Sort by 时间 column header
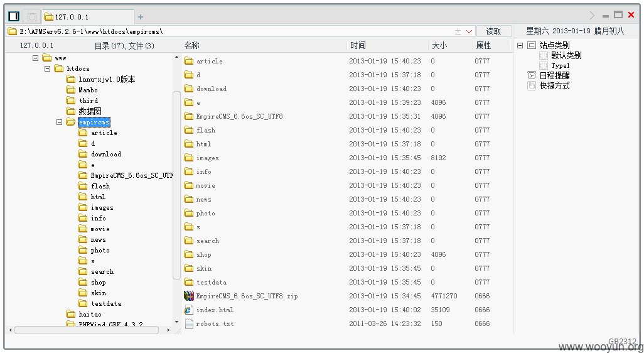Viewport: 644px width, 353px height. pyautogui.click(x=358, y=46)
